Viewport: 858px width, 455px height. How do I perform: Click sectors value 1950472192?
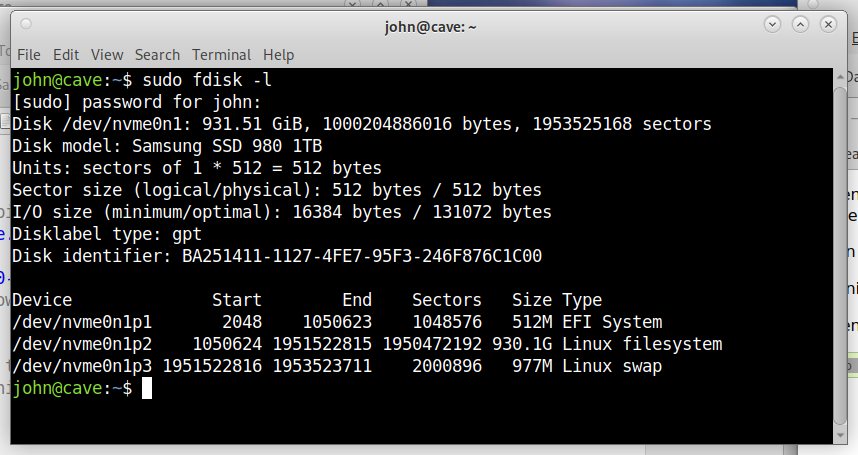point(432,344)
